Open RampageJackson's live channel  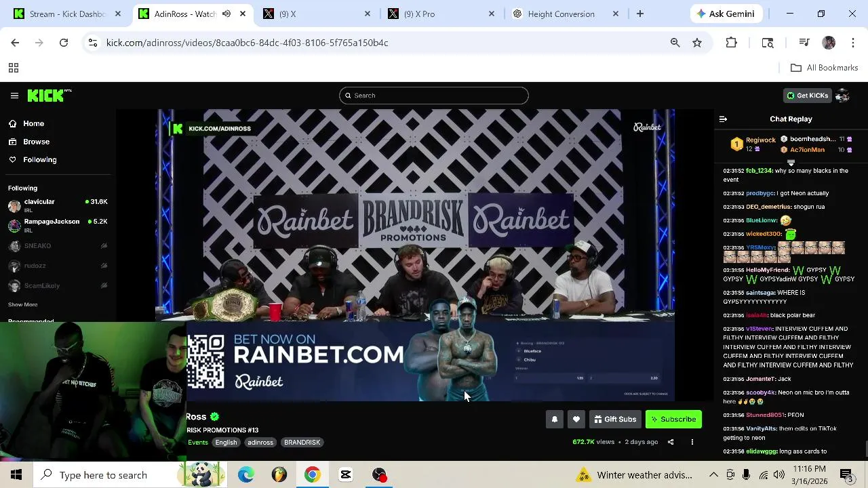pos(58,225)
